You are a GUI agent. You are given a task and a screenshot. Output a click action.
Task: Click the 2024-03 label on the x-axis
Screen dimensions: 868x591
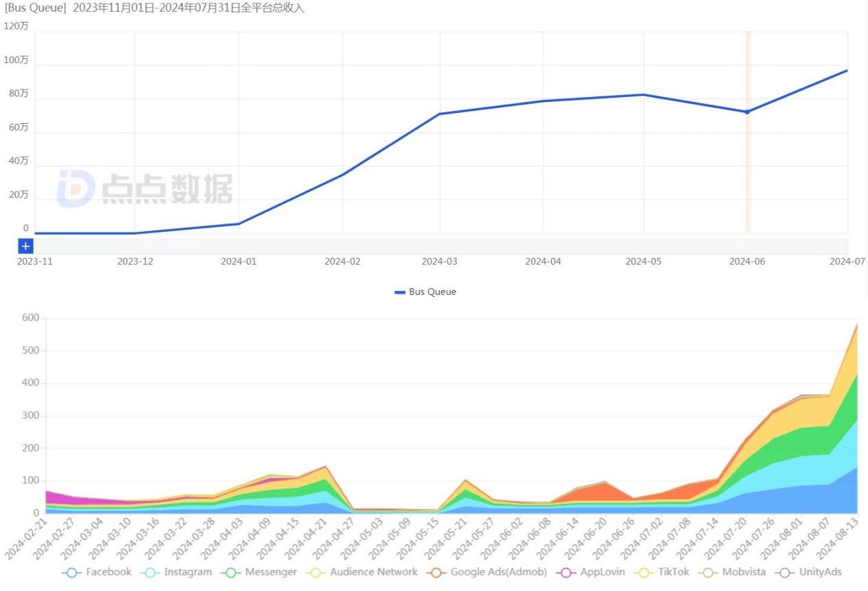point(440,261)
